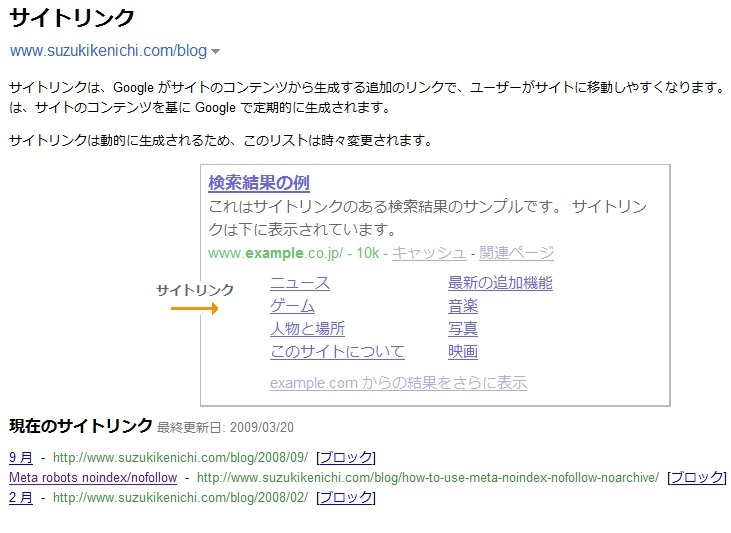Image resolution: width=731 pixels, height=533 pixels.
Task: Click the www.example.co.jp/ - 10k green URL text
Action: [294, 253]
